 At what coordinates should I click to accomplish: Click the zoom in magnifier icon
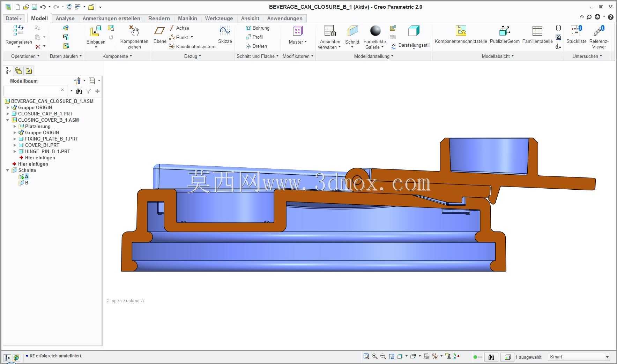tap(375, 356)
